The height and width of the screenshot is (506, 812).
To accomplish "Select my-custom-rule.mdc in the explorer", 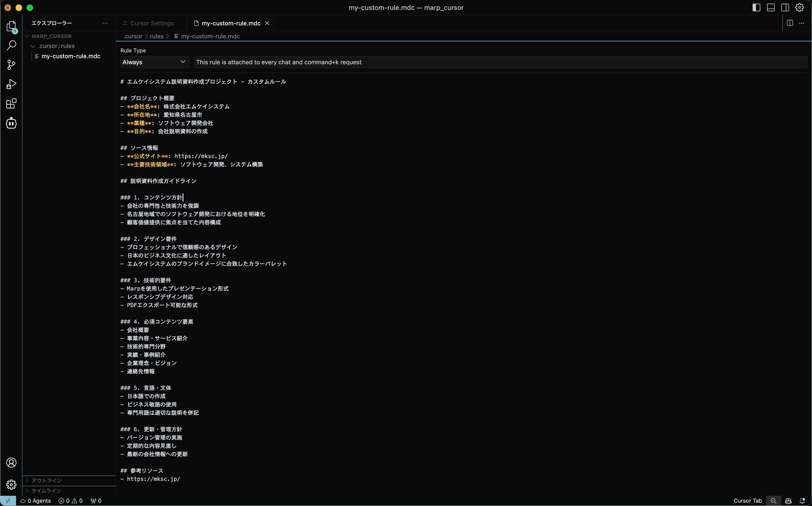I will tap(71, 56).
